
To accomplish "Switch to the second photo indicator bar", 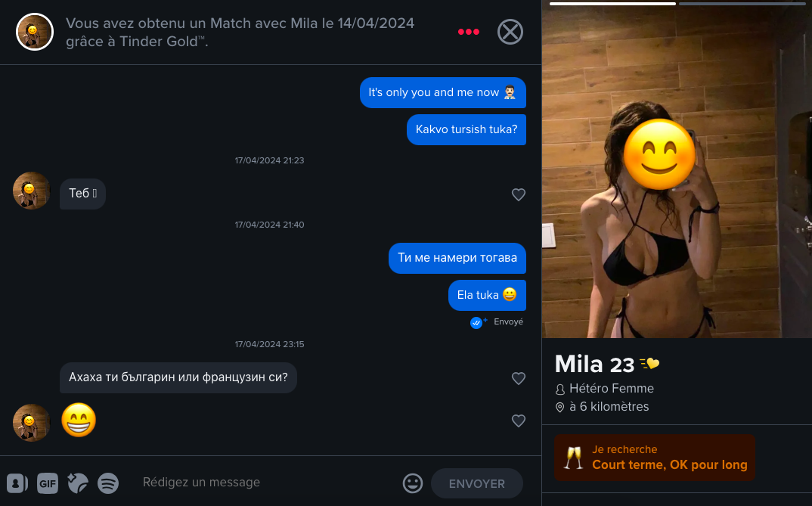I will click(742, 4).
